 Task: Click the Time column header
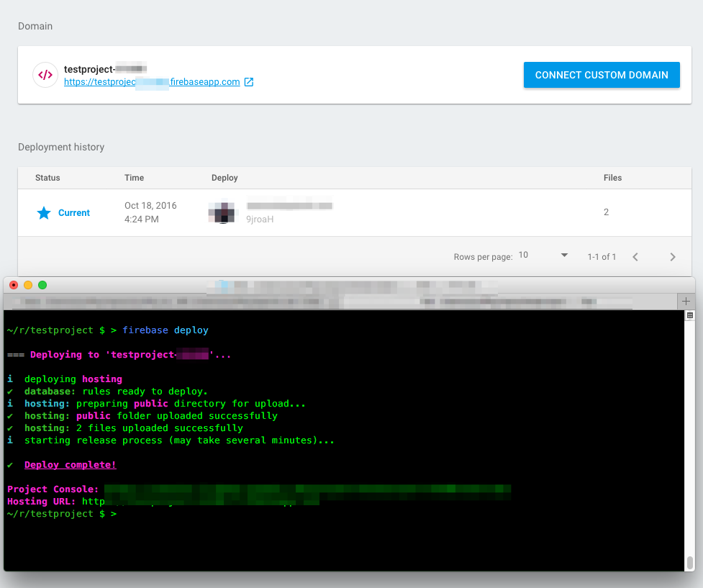[134, 178]
